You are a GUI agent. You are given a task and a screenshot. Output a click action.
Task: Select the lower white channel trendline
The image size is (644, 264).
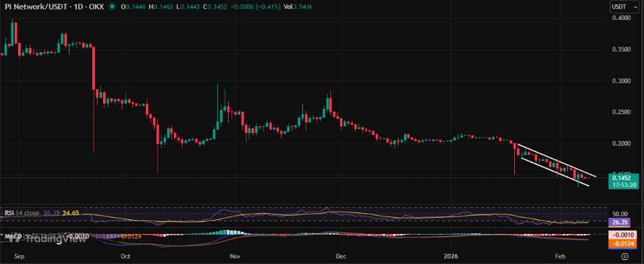pyautogui.click(x=554, y=172)
